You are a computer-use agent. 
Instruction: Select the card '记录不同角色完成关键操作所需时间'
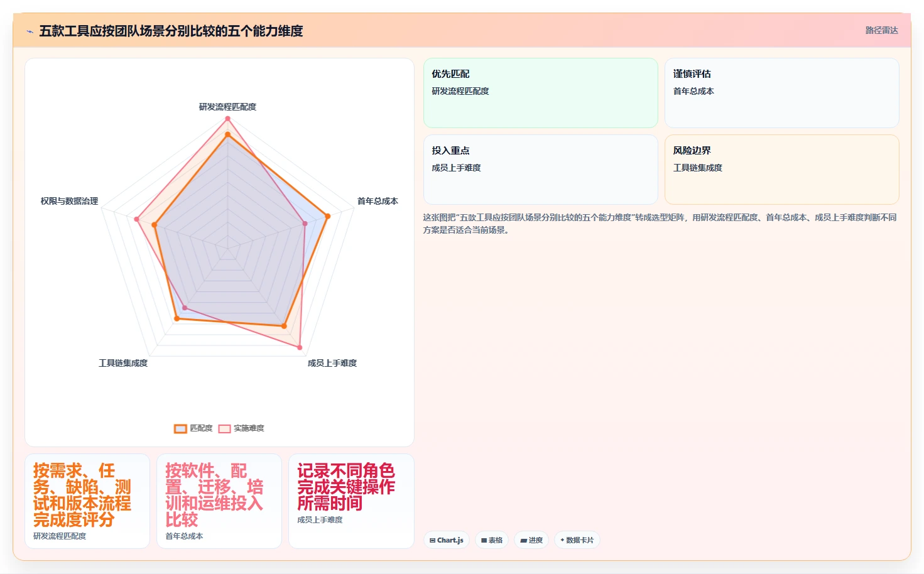(x=351, y=501)
